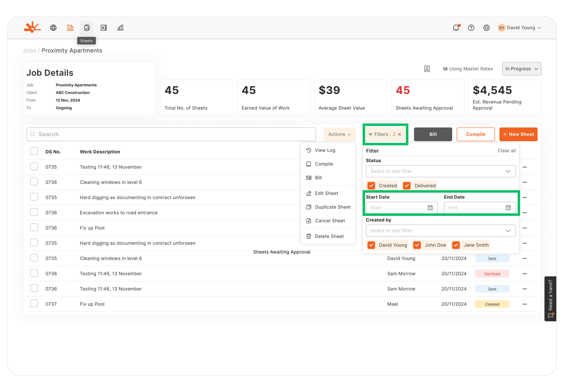Open the help question mark icon
564x392 pixels.
(471, 28)
